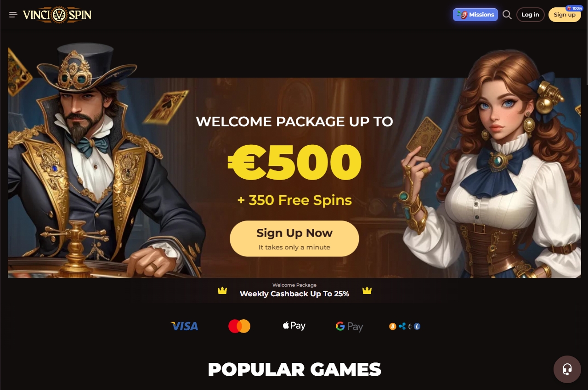Open the hamburger menu icon
588x390 pixels.
coord(13,15)
